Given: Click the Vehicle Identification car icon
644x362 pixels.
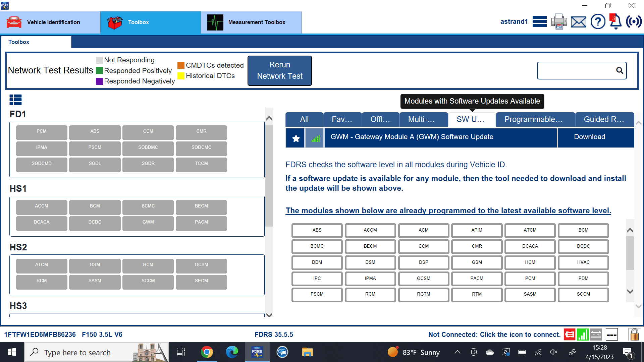Looking at the screenshot, I should 14,22.
